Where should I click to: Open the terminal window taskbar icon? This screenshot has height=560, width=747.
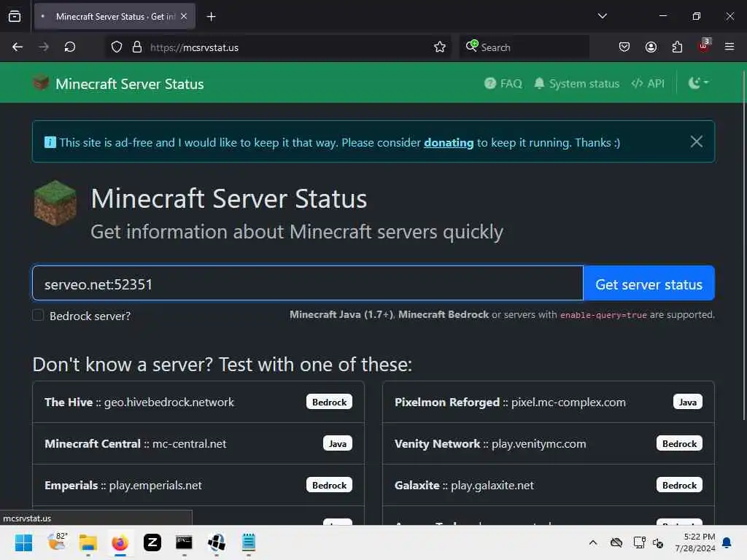click(x=184, y=542)
